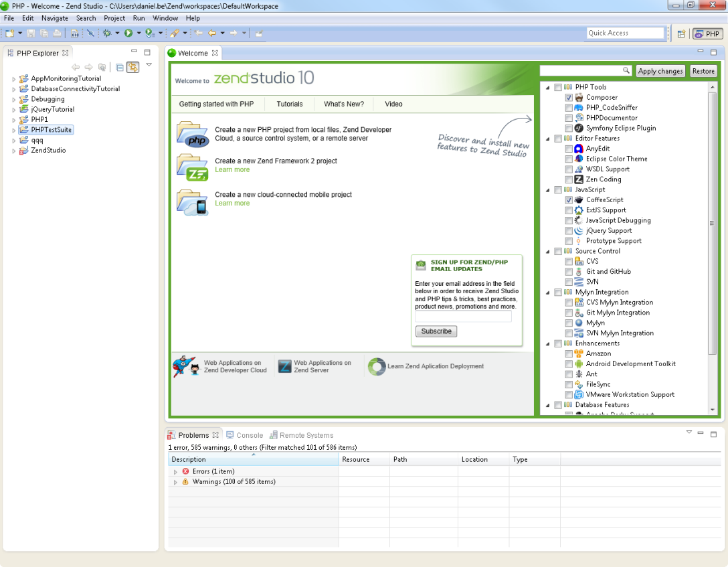Check the Git and GitHub checkbox
The width and height of the screenshot is (728, 567).
569,272
